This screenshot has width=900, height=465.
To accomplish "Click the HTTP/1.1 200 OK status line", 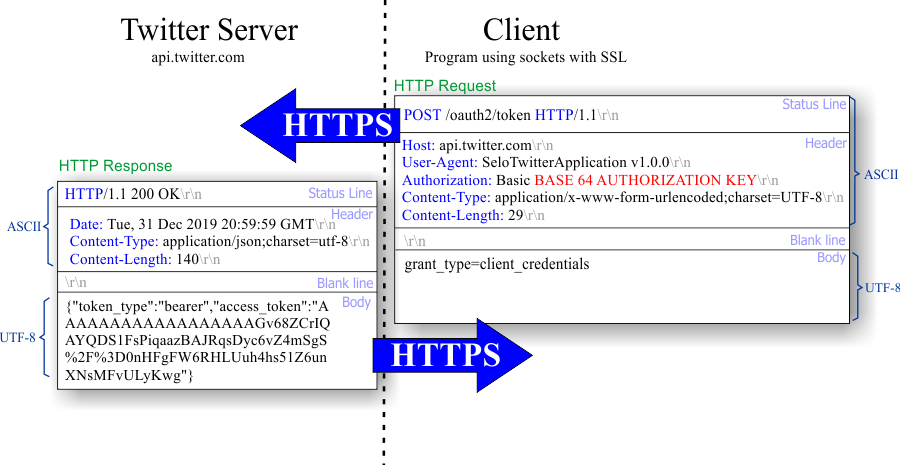I will [133, 194].
